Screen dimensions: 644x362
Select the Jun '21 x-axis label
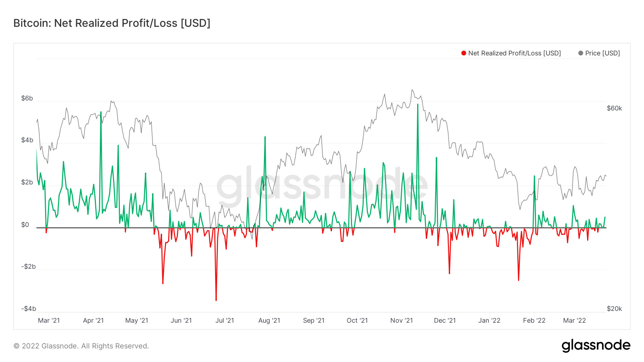click(181, 321)
